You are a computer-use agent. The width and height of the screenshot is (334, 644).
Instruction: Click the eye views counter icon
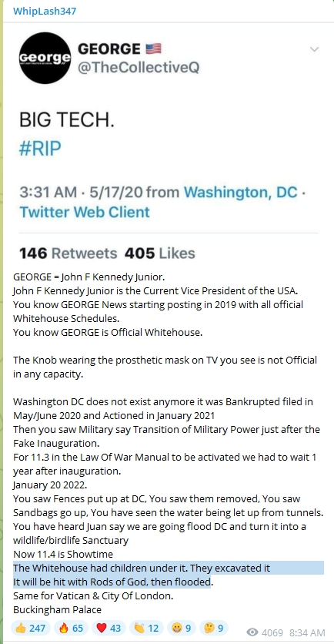click(252, 632)
